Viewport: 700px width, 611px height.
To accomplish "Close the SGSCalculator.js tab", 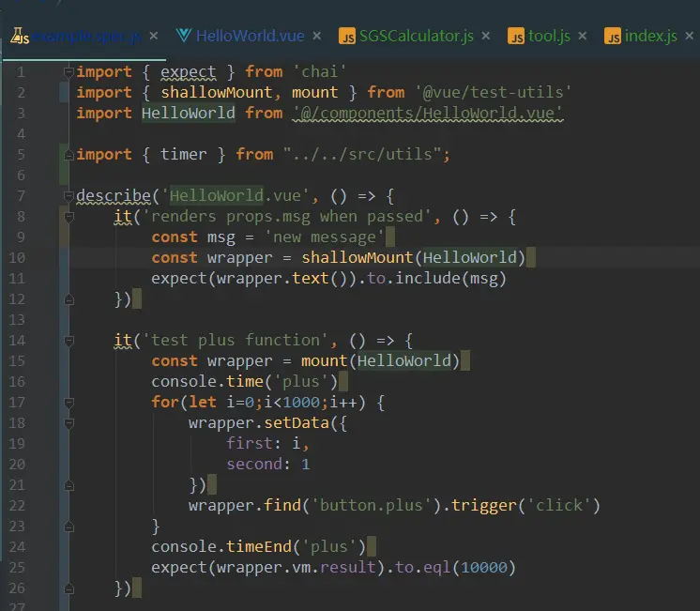I will (x=486, y=36).
